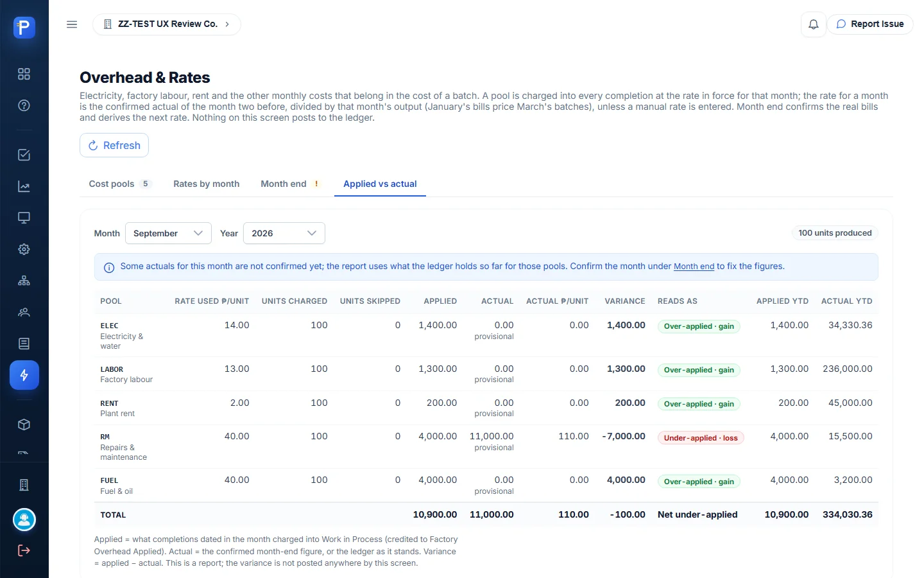Open the document list icon in sidebar
Viewport: 924px width, 578px height.
[x=24, y=344]
